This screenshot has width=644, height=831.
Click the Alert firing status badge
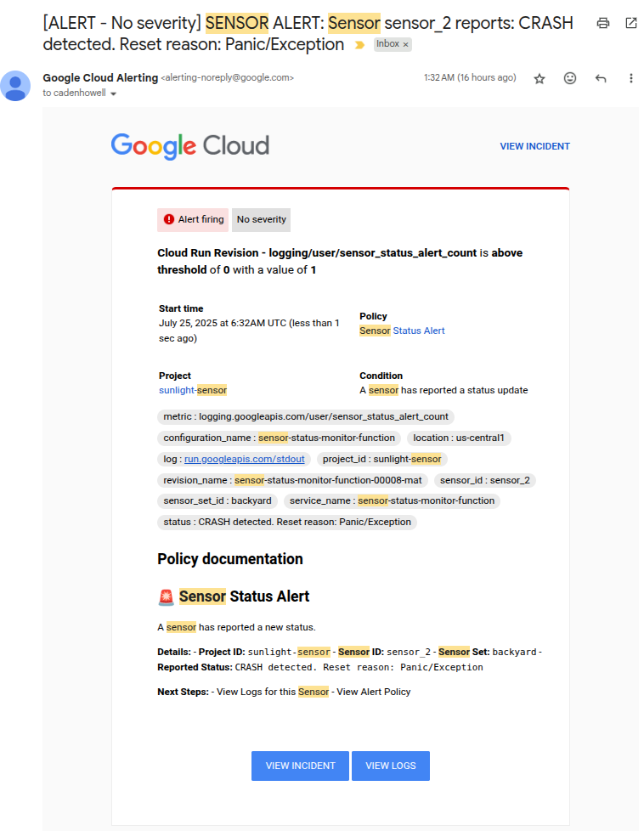(193, 219)
